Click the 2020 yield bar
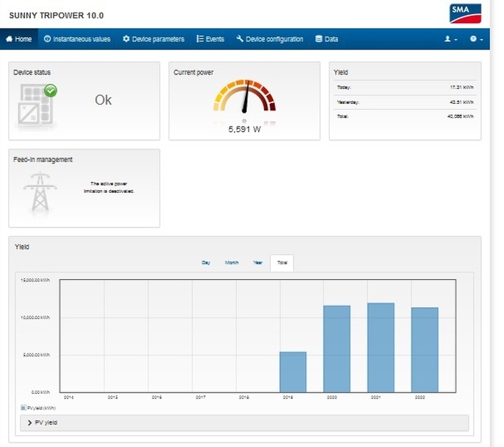 click(337, 349)
